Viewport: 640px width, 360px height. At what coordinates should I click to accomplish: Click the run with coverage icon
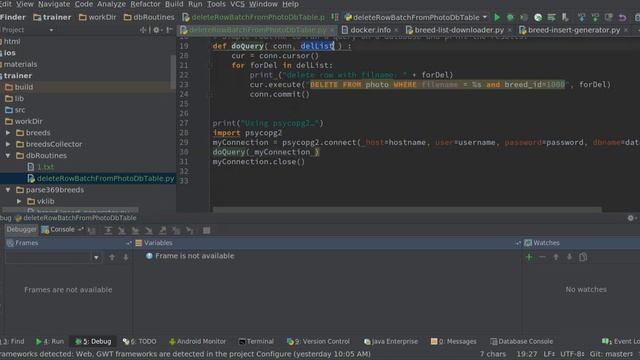click(x=524, y=17)
